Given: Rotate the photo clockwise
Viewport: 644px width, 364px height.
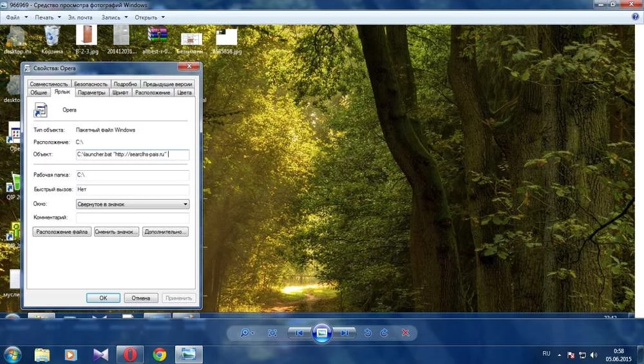Looking at the screenshot, I should [384, 332].
